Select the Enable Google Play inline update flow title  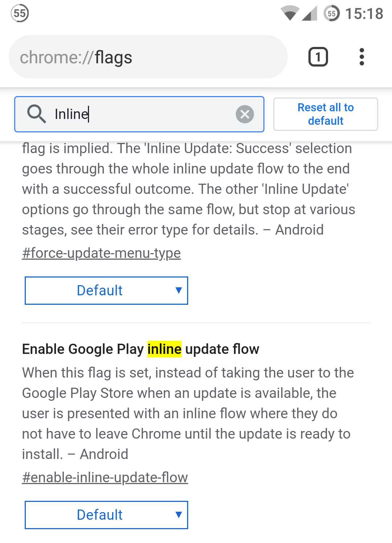click(x=141, y=349)
